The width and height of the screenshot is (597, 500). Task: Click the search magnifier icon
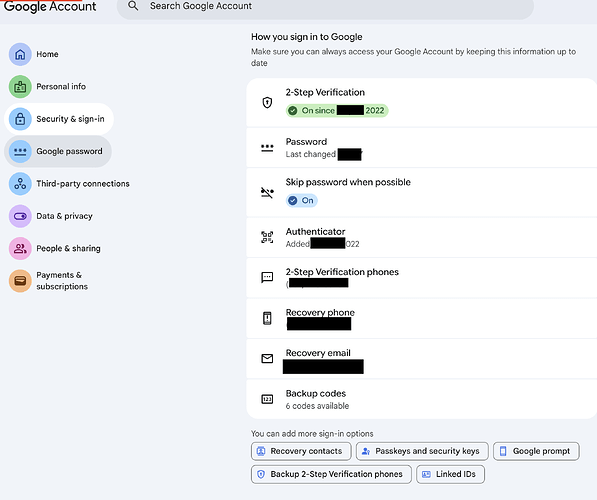(133, 6)
